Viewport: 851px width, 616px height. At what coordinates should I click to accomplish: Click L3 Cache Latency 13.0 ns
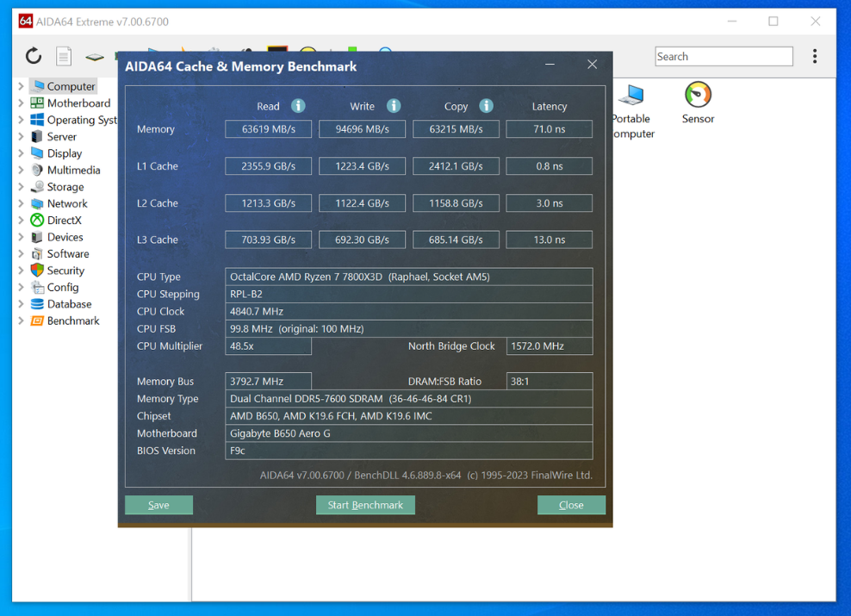tap(550, 240)
